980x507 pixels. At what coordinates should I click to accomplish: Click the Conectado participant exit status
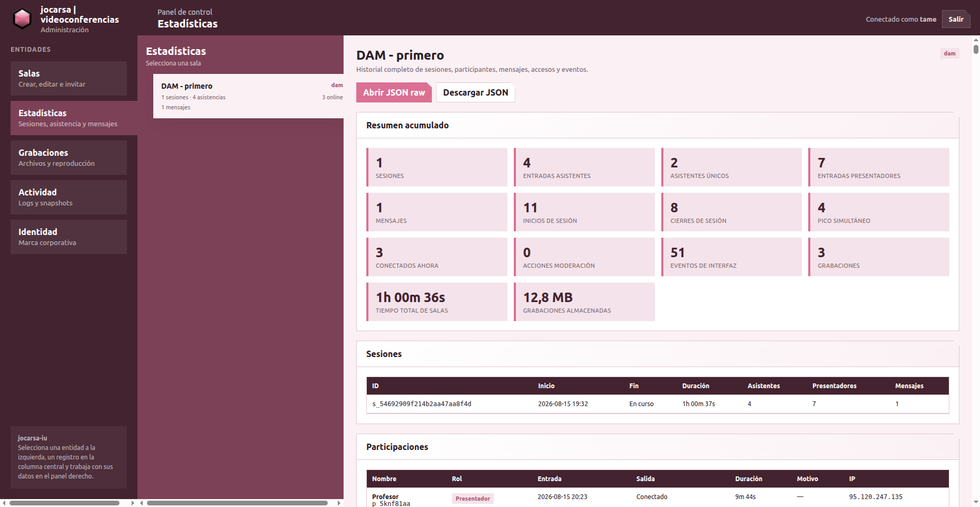pyautogui.click(x=652, y=497)
